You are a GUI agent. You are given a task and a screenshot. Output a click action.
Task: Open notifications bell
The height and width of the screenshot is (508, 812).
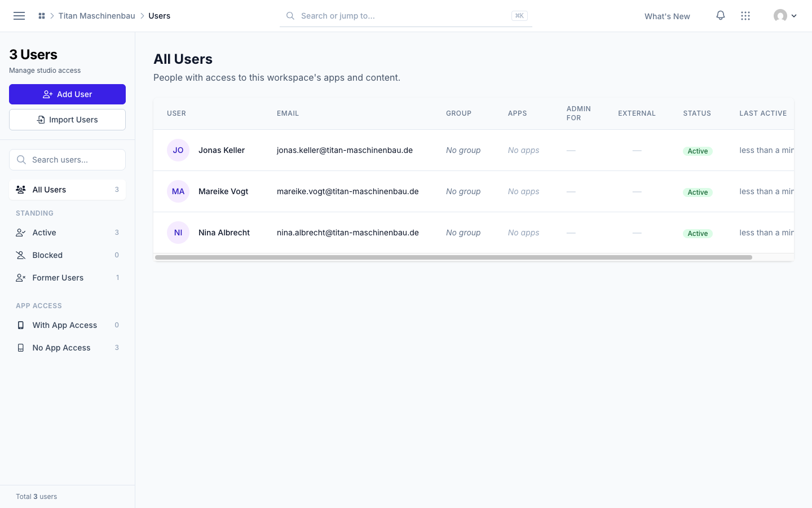pos(721,16)
